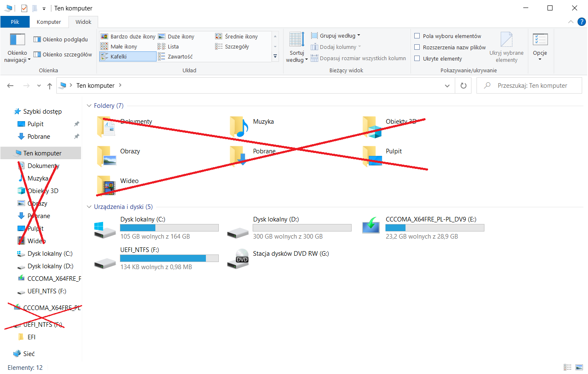Switch to the Komputer ribbon tab
Image resolution: width=588 pixels, height=374 pixels.
pos(49,22)
